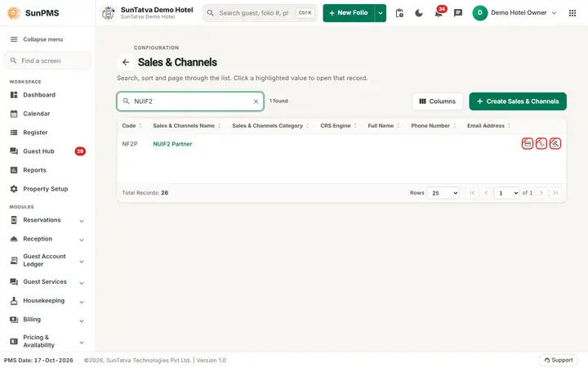Viewport: 588px width, 368px height.
Task: Click the New Folio button
Action: coord(349,13)
